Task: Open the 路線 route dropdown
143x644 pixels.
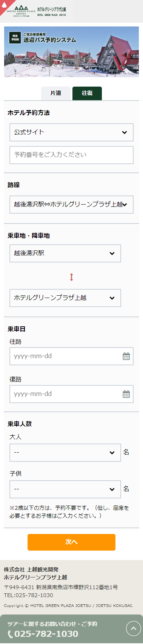Action: click(x=71, y=205)
